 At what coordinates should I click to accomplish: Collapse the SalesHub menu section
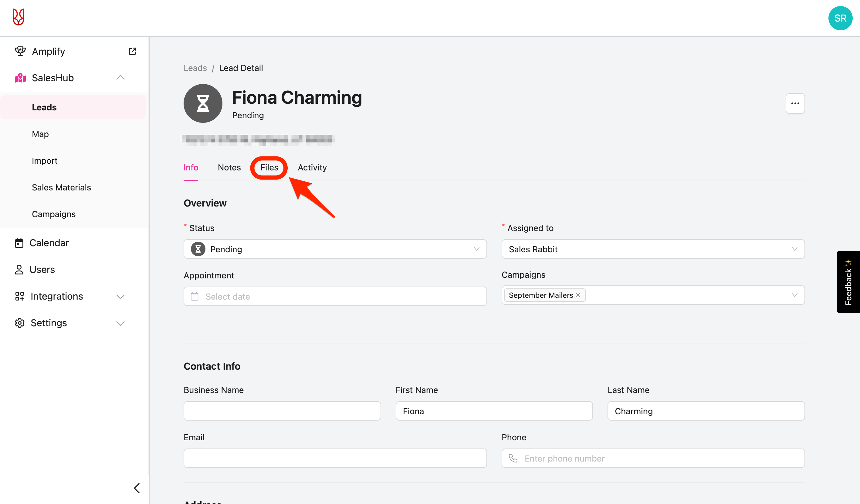coord(120,78)
